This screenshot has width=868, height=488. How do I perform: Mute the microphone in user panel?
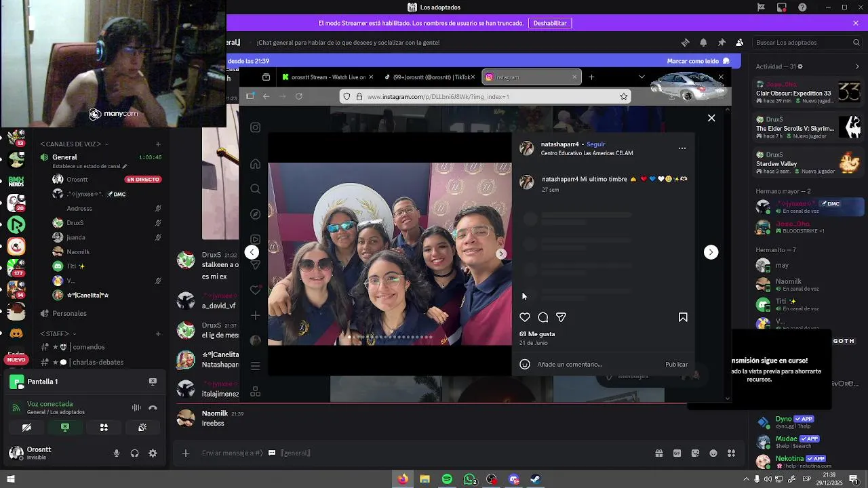coord(117,453)
